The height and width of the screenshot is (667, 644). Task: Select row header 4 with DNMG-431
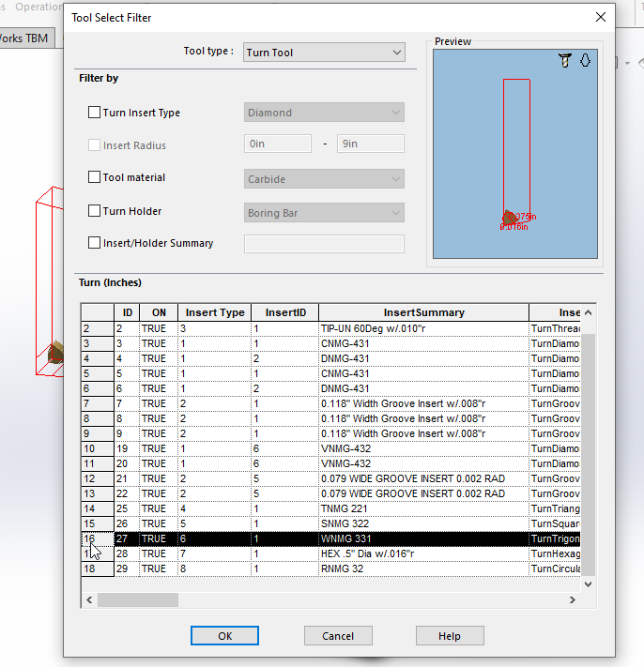[x=98, y=358]
